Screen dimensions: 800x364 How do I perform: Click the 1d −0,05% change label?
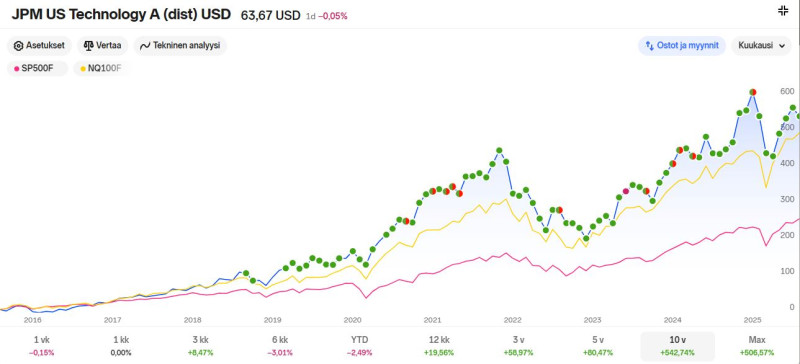pos(327,16)
